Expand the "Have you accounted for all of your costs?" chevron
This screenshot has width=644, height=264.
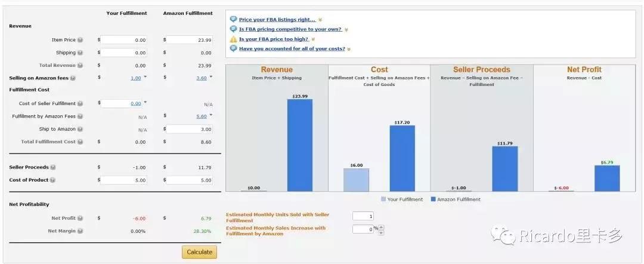click(x=349, y=49)
